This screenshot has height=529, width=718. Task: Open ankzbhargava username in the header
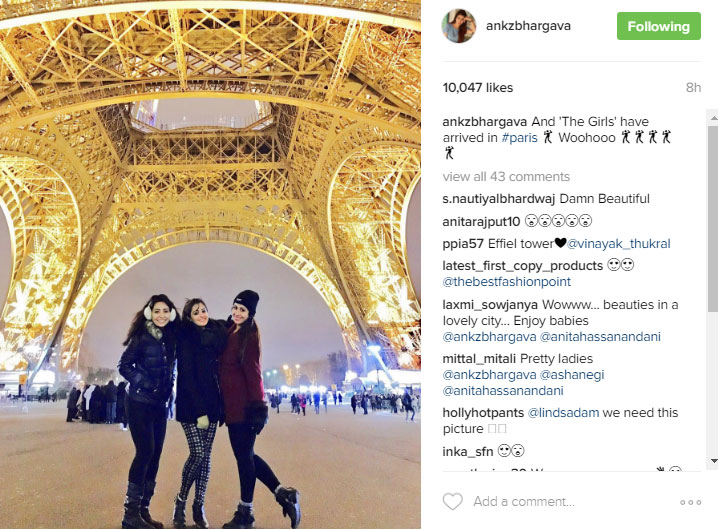coord(528,26)
